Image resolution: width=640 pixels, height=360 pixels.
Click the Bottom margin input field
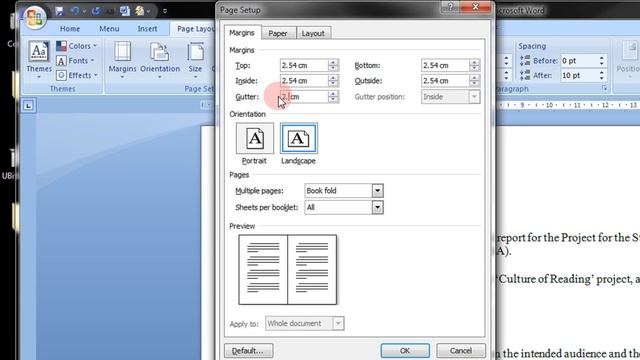pos(445,65)
